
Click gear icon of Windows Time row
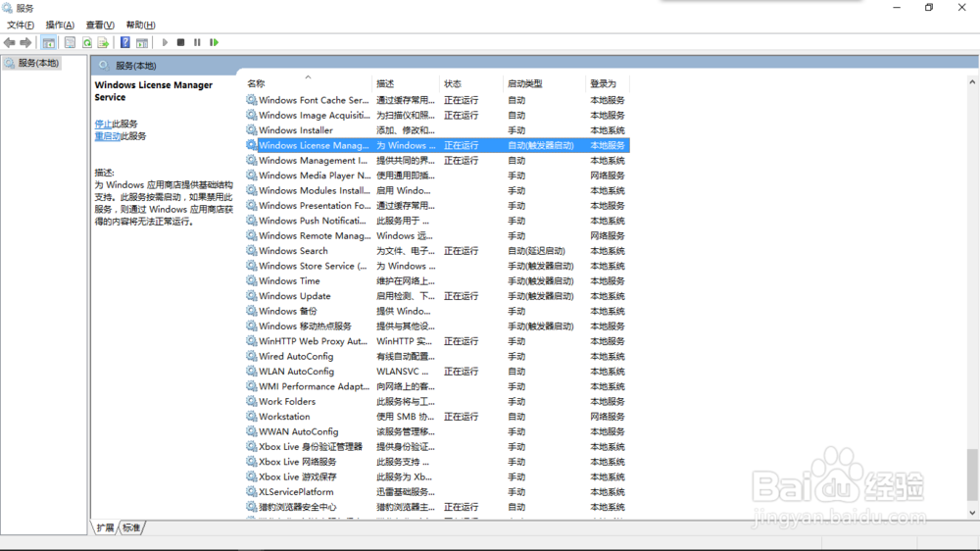(x=251, y=280)
